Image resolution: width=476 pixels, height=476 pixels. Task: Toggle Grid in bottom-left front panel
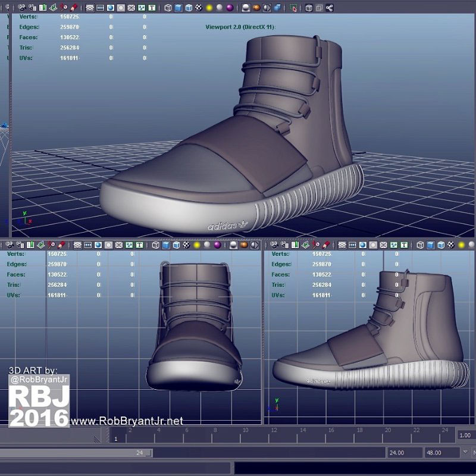pos(77,245)
